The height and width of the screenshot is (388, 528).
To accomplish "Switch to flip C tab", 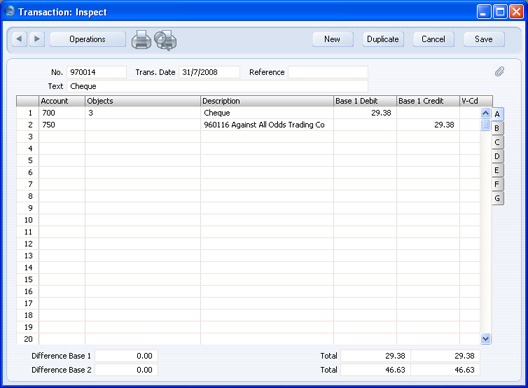I will (x=497, y=142).
